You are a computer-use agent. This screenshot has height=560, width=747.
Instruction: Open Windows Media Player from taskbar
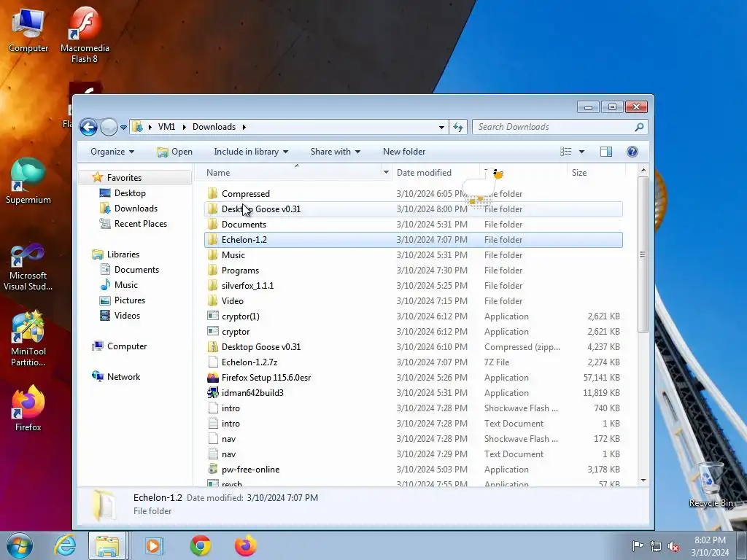point(153,545)
